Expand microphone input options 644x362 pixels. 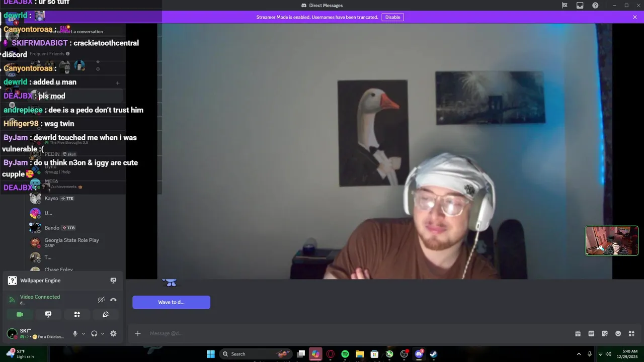pyautogui.click(x=84, y=333)
